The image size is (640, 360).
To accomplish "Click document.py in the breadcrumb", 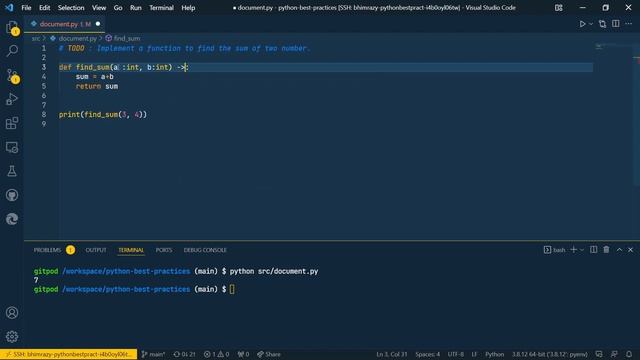I will [x=78, y=38].
